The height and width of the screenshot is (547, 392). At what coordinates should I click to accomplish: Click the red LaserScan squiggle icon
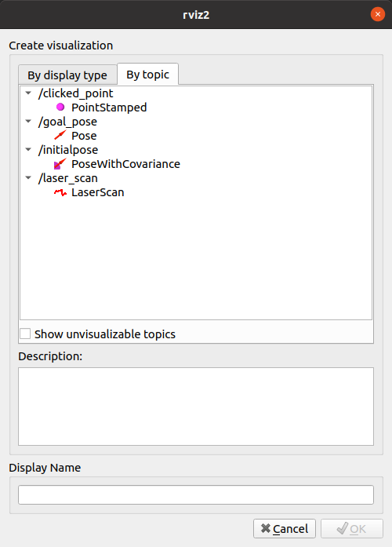pos(60,192)
